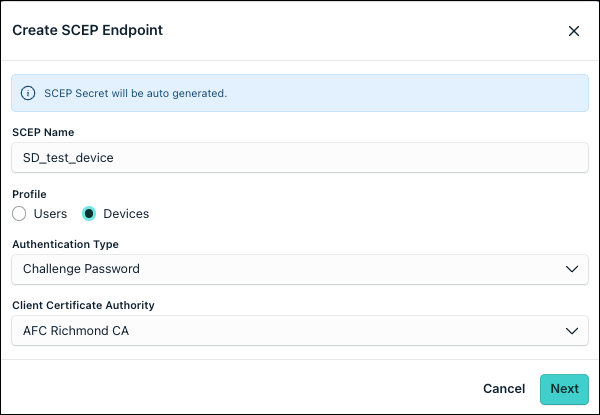Click the Create SCEP Endpoint title
Viewport: 600px width, 415px height.
tap(88, 30)
